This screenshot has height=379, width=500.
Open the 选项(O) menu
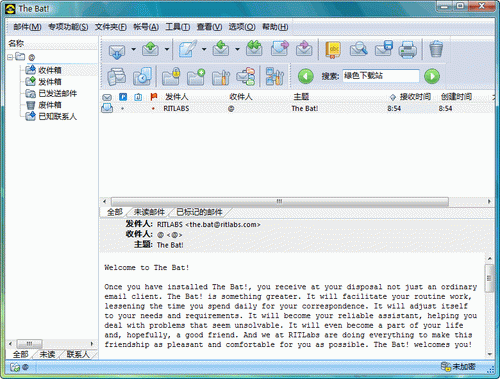pos(242,27)
